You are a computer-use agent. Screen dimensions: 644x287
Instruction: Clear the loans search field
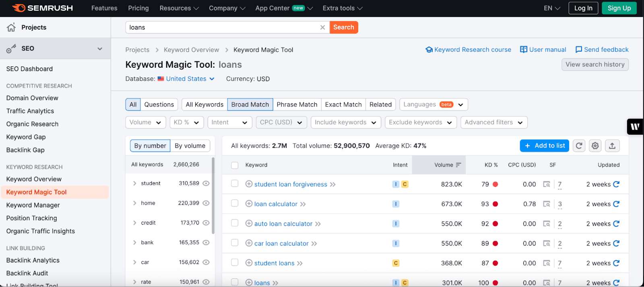[322, 27]
